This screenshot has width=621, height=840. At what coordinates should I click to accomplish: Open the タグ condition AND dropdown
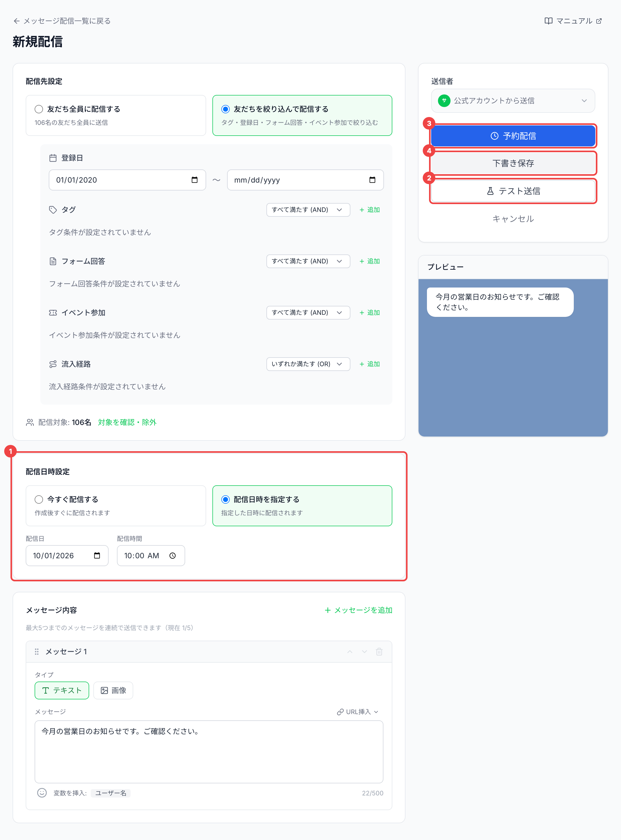click(308, 210)
